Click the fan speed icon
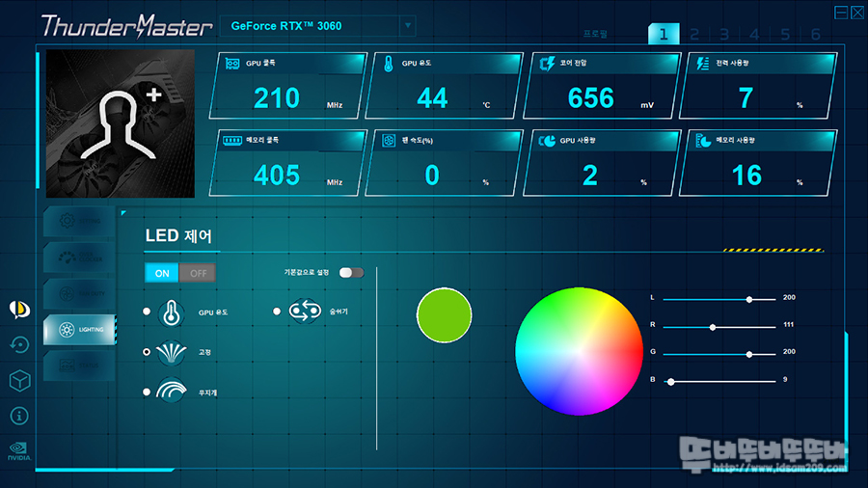 (389, 141)
